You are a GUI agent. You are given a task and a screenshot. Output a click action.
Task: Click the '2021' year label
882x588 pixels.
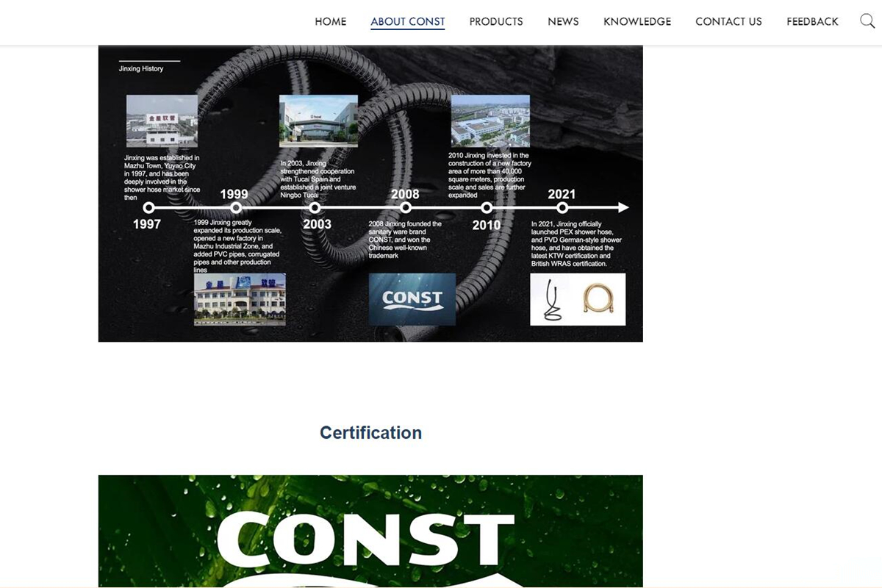[x=562, y=194]
